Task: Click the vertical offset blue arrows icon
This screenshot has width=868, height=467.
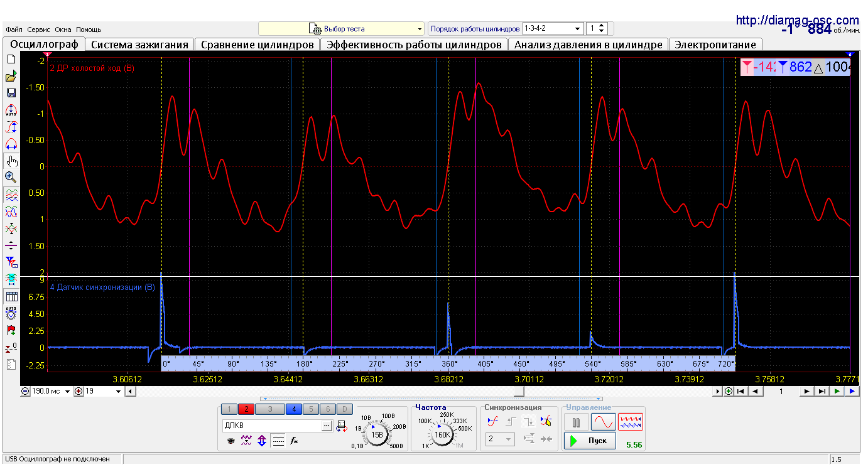Action: pyautogui.click(x=262, y=441)
